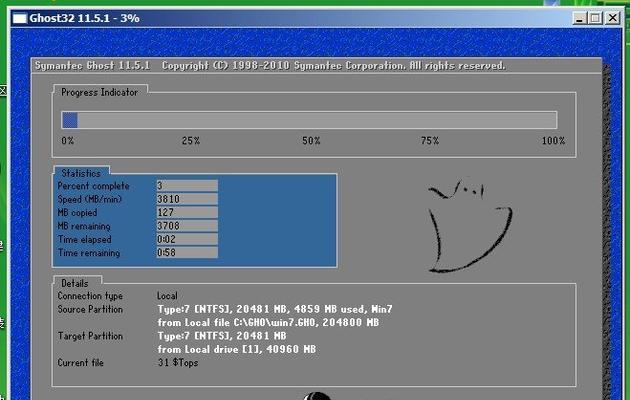This screenshot has width=630, height=400.
Task: Click the Local drive [1], 40960 MB line
Action: [237, 349]
